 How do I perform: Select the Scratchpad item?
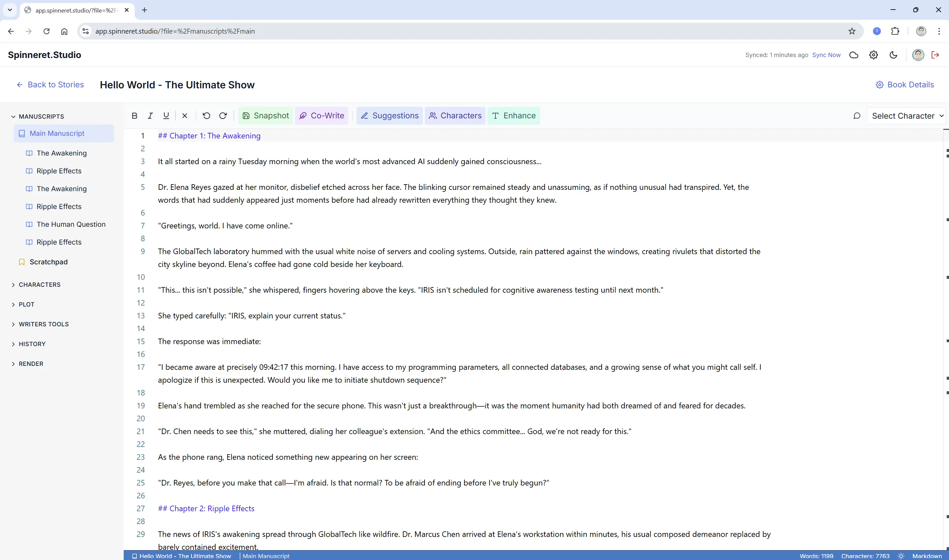coord(48,262)
